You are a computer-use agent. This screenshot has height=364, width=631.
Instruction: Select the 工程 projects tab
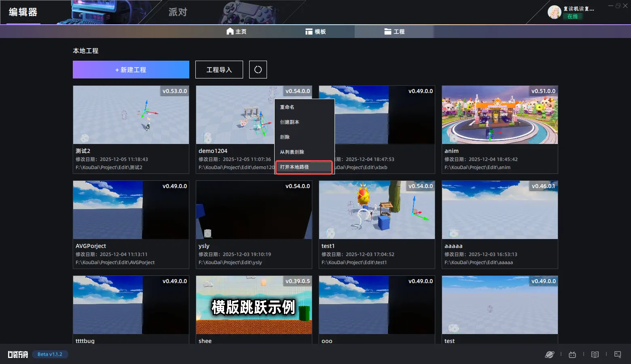[394, 32]
